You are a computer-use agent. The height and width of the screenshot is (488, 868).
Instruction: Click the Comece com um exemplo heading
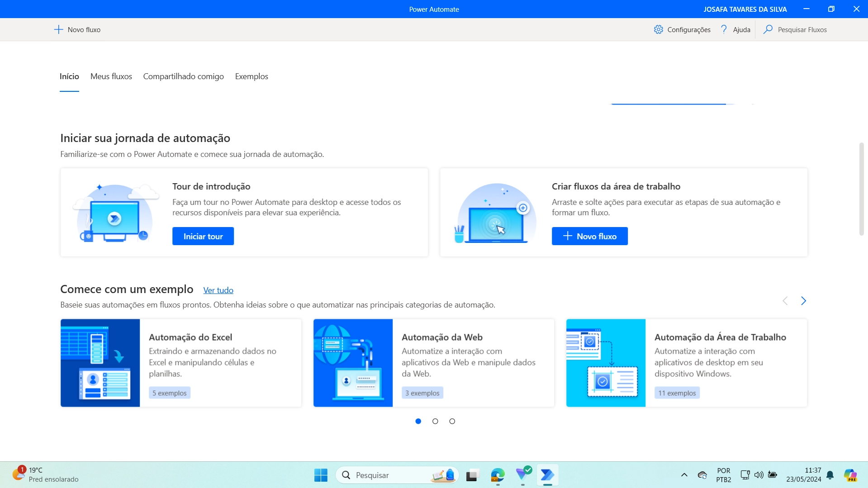127,289
